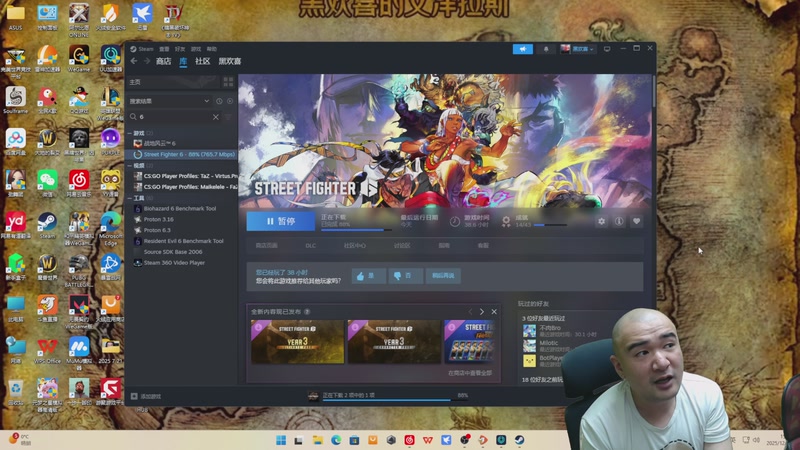This screenshot has height=450, width=800.
Task: Open Steam notifications bell icon
Action: (x=545, y=49)
